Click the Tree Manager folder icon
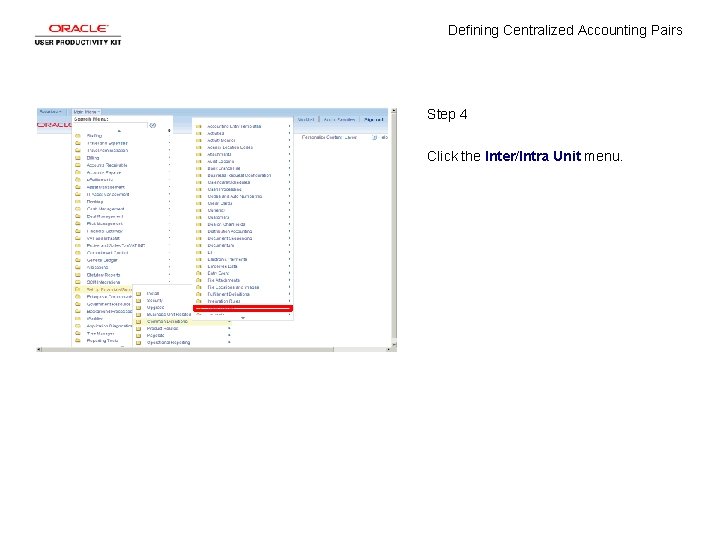Image resolution: width=720 pixels, height=540 pixels. pos(78,333)
